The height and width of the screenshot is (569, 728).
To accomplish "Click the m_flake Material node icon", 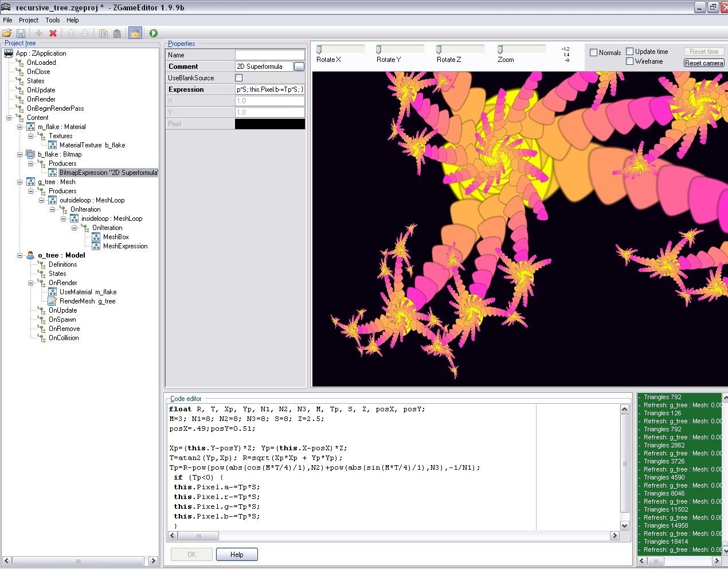I will coord(30,127).
